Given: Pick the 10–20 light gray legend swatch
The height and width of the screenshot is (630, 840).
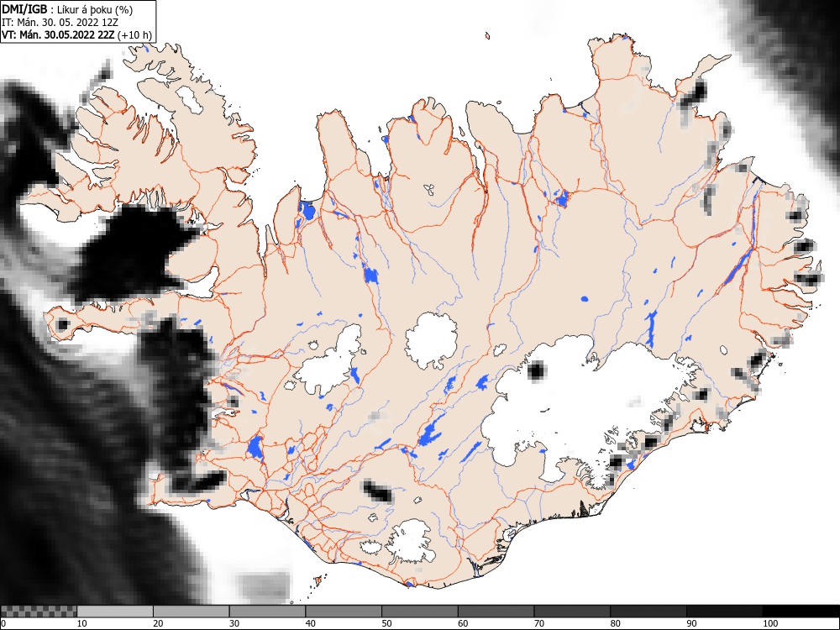Looking at the screenshot, I should pos(115,612).
